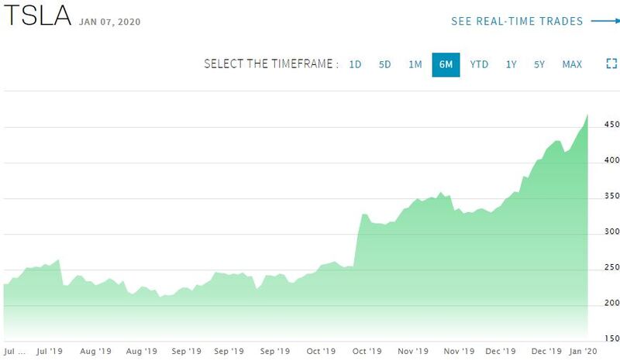620x364 pixels.
Task: Click the 400 price axis label
Action: [x=611, y=160]
